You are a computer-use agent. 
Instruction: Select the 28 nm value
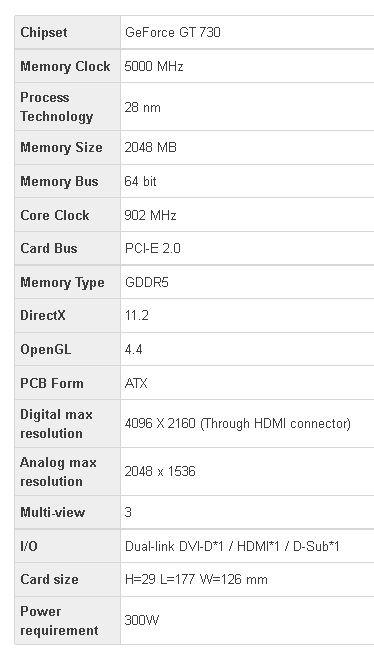click(x=143, y=107)
